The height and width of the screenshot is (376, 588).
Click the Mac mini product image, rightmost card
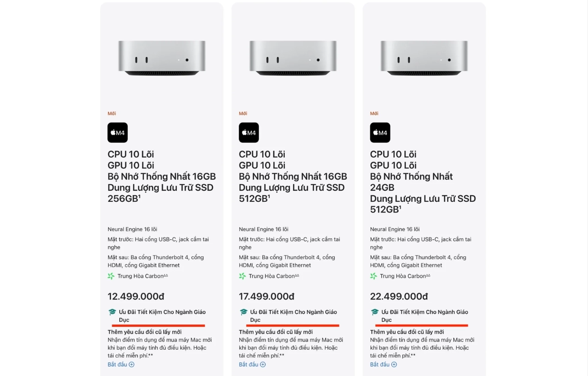(x=424, y=57)
